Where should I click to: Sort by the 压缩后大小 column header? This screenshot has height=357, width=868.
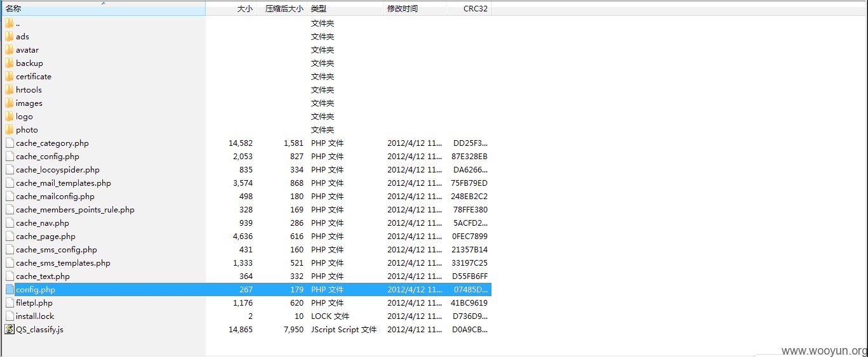click(282, 8)
